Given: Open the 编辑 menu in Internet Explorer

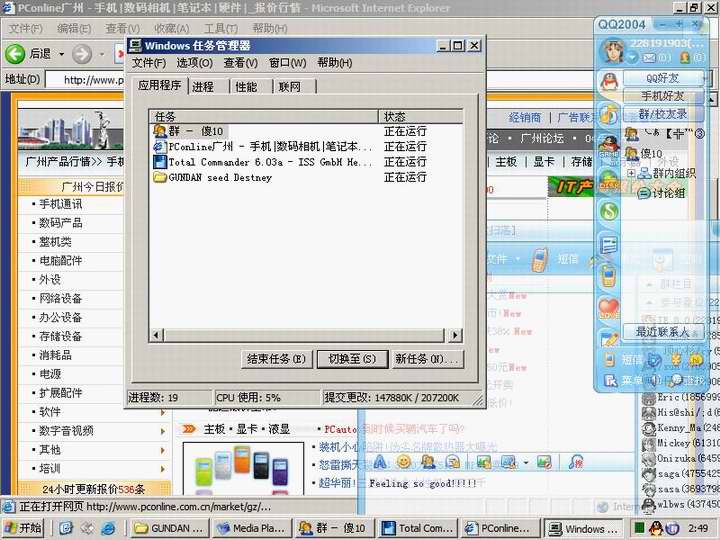Looking at the screenshot, I should coord(73,28).
